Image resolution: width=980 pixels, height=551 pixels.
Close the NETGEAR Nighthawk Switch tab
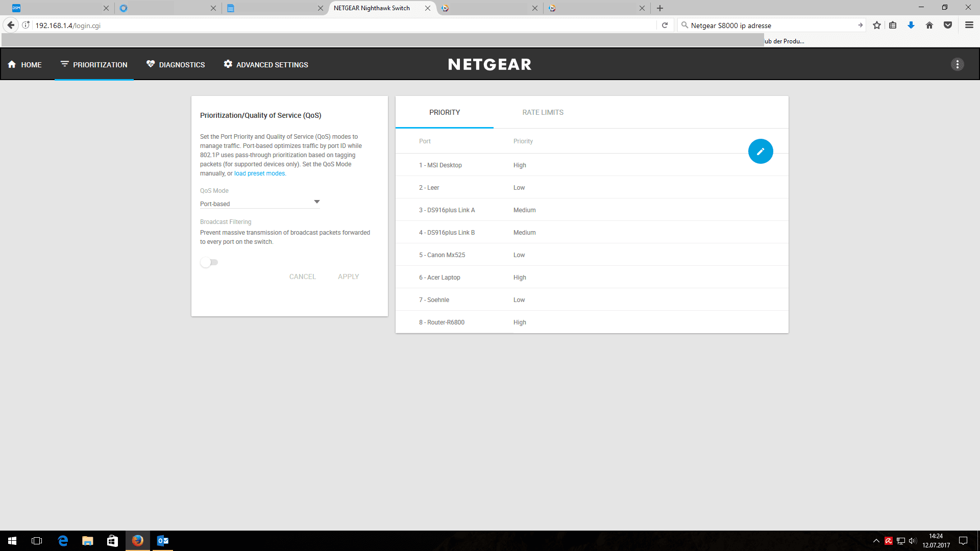pyautogui.click(x=428, y=8)
